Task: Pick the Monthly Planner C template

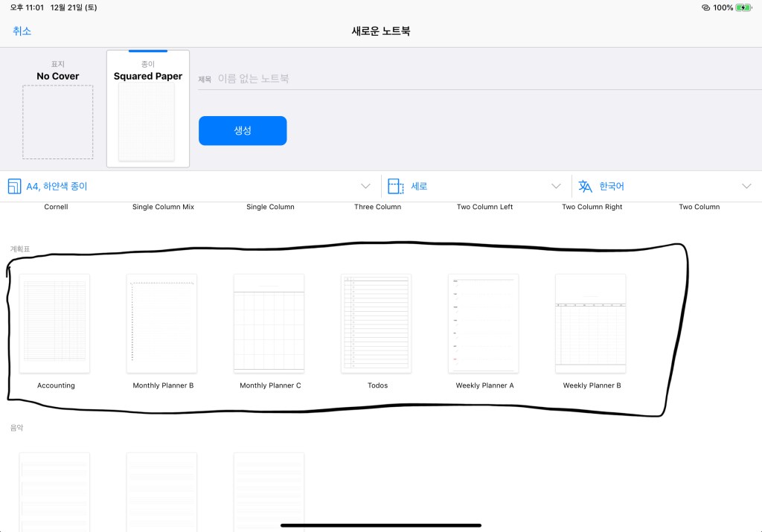Action: click(269, 324)
